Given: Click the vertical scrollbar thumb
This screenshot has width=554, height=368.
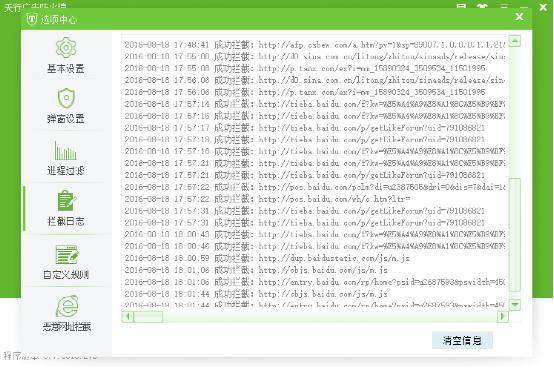Looking at the screenshot, I should click(x=515, y=235).
